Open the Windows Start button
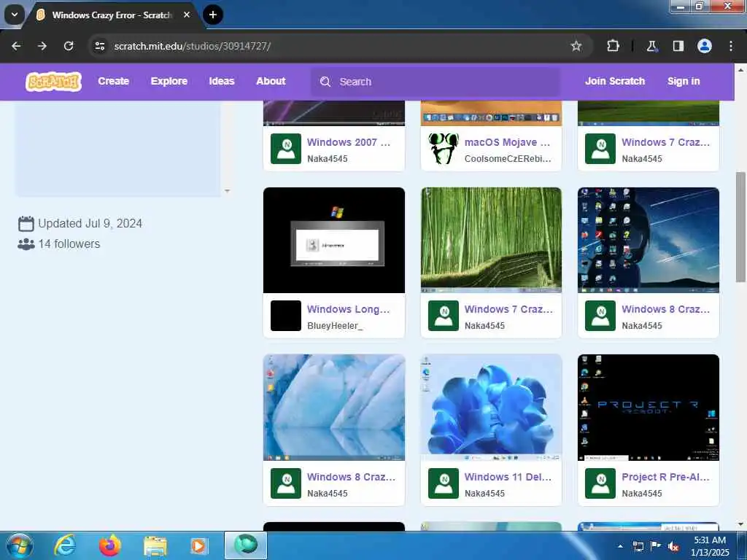Image resolution: width=747 pixels, height=560 pixels. [x=20, y=545]
